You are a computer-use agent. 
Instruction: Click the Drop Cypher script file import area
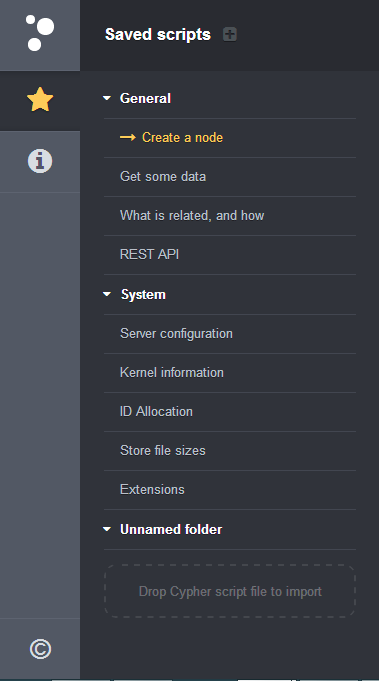(230, 591)
